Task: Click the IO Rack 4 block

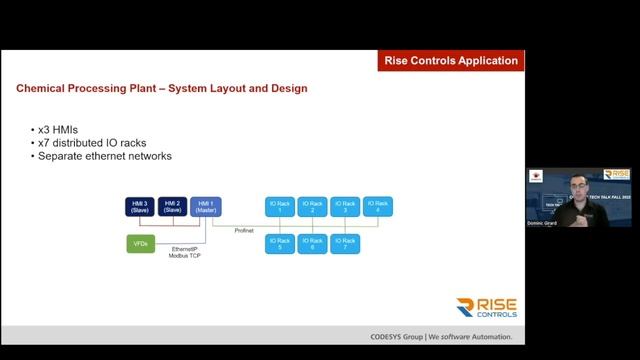Action: [x=378, y=207]
